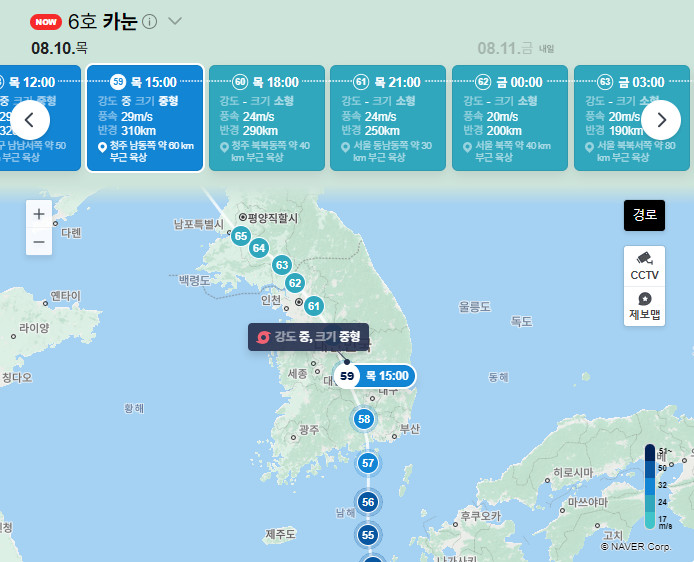Click the current position marker 59
Screen dimensions: 694x562
point(347,376)
